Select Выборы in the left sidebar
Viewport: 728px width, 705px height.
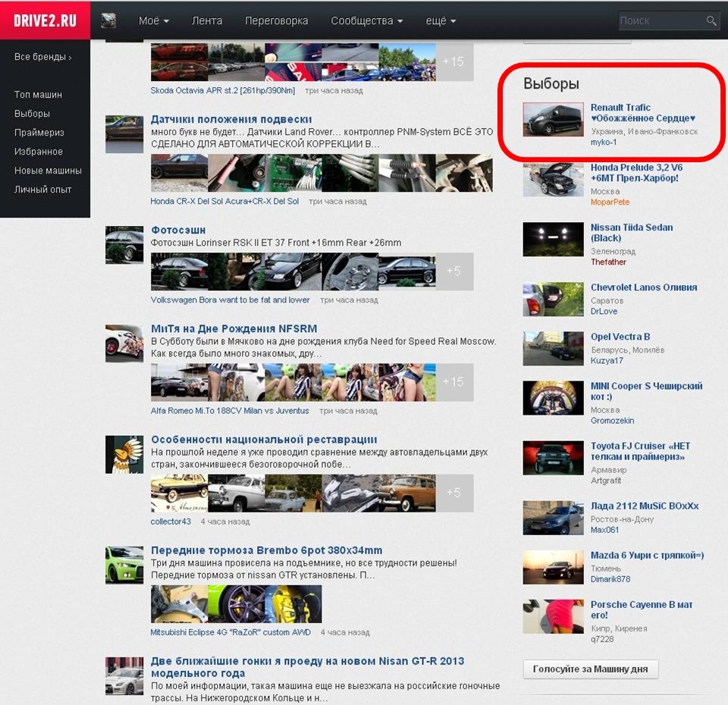click(32, 114)
